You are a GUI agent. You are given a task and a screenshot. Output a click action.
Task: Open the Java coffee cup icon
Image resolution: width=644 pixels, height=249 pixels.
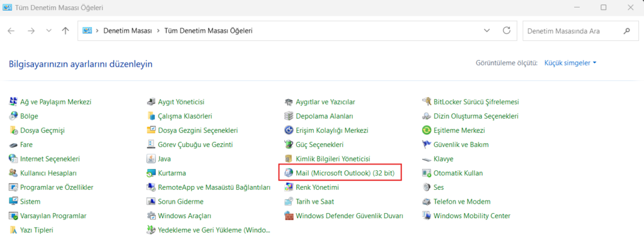(151, 158)
